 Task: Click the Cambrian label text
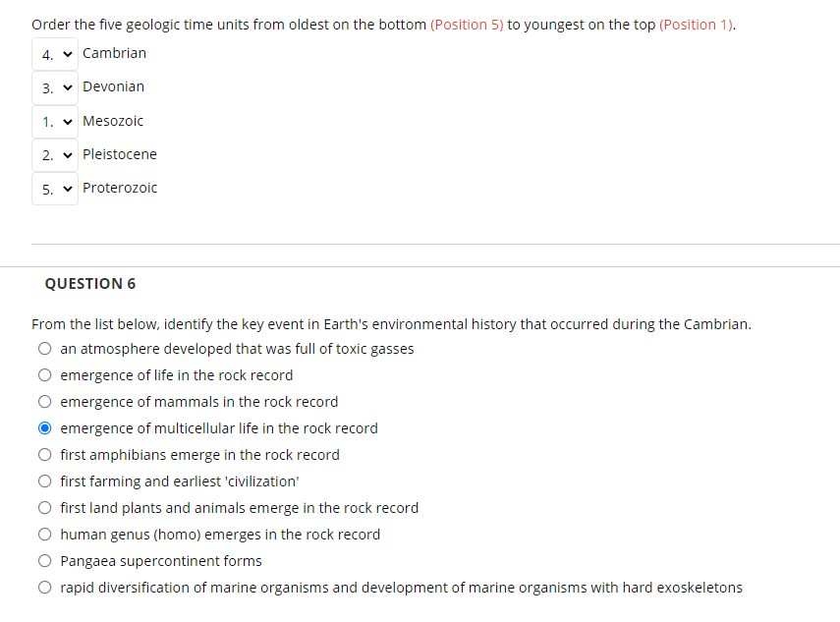[115, 53]
